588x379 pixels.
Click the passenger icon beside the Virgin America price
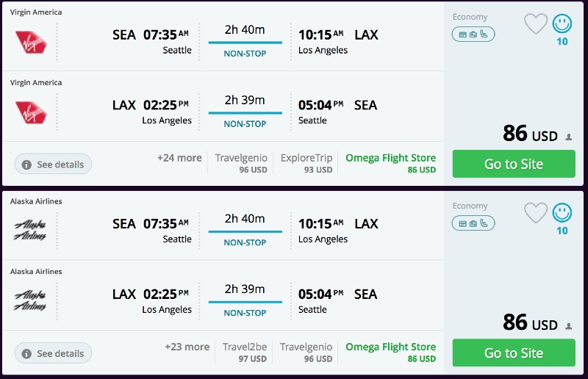568,137
